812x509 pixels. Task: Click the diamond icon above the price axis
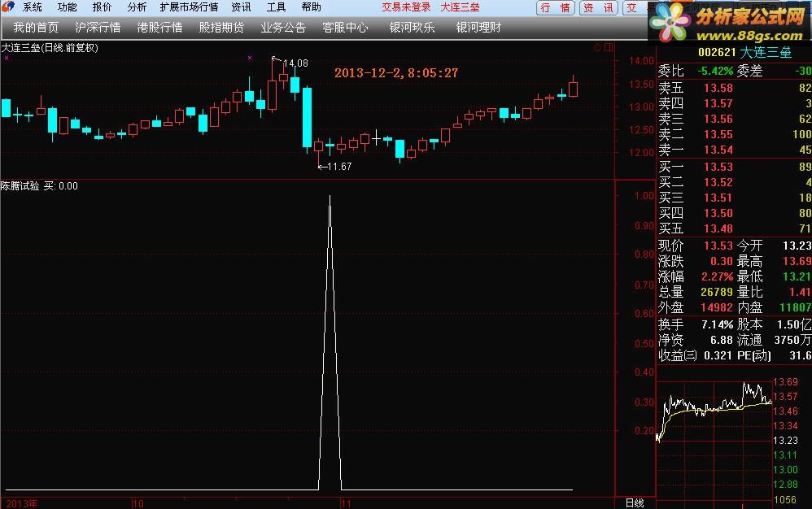pos(597,48)
